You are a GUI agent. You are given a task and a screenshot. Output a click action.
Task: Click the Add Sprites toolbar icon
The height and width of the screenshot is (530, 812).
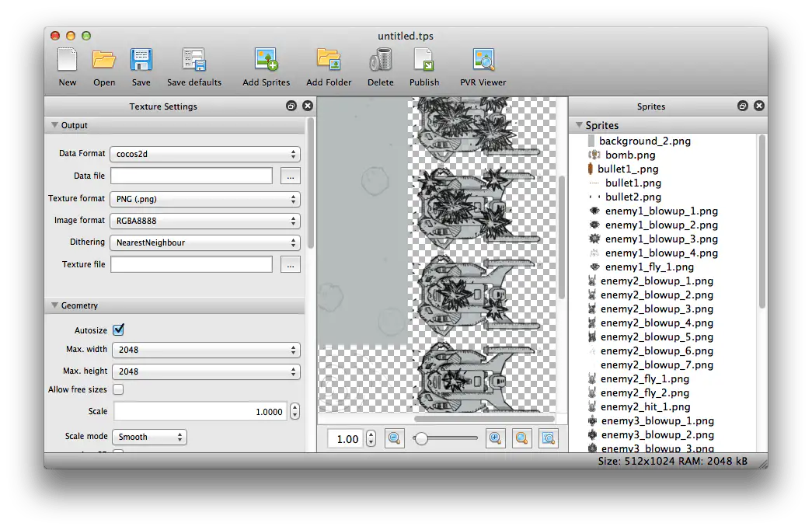click(x=266, y=61)
